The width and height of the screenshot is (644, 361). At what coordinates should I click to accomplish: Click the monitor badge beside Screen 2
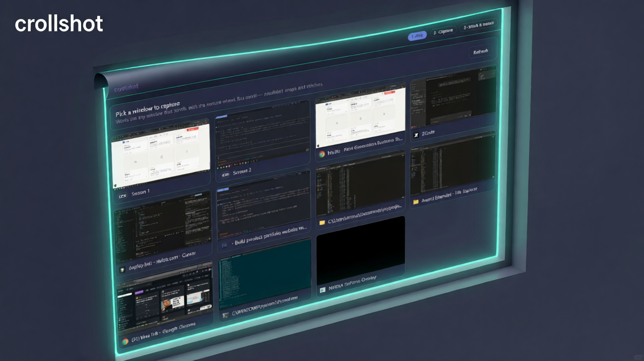click(x=226, y=175)
